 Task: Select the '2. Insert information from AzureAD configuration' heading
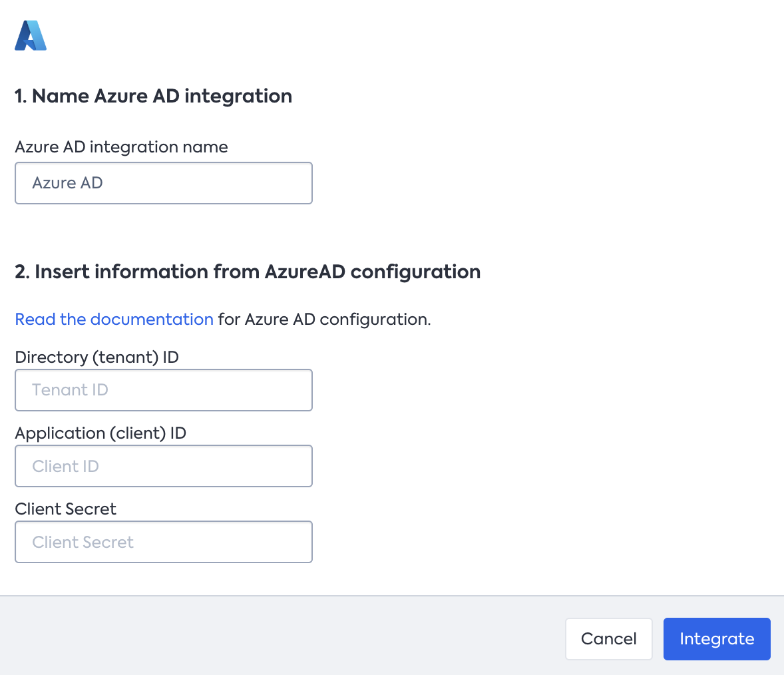pyautogui.click(x=248, y=272)
